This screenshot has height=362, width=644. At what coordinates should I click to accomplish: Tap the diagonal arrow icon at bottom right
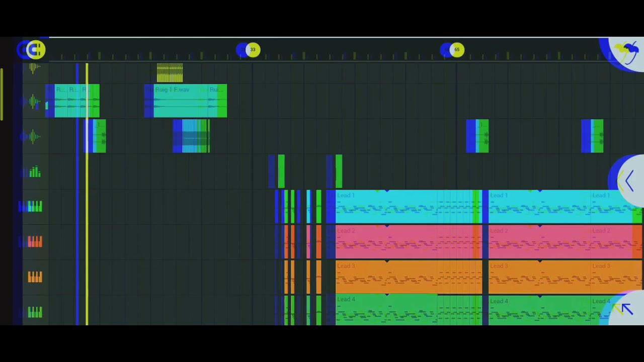(626, 309)
